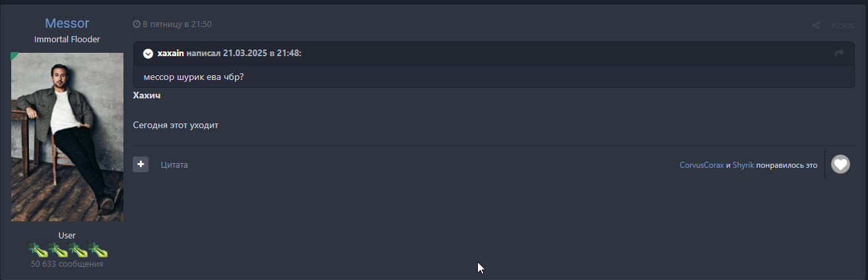
Task: Collapse the xaxain quote with chevron
Action: (x=148, y=53)
